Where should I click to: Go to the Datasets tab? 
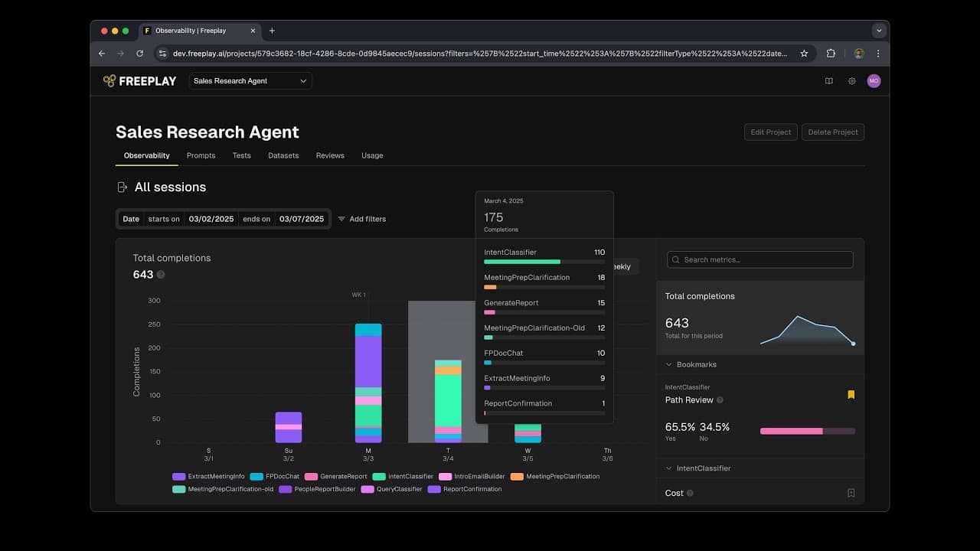coord(283,155)
